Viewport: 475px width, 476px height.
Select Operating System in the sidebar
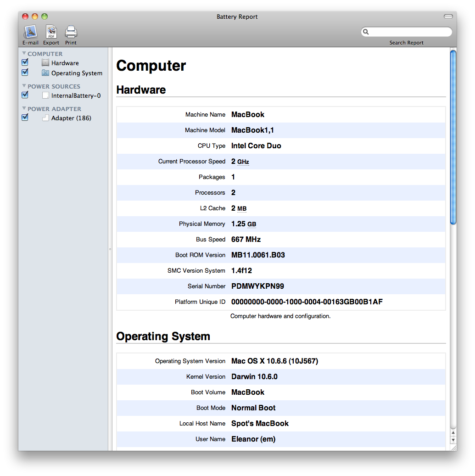(x=77, y=73)
